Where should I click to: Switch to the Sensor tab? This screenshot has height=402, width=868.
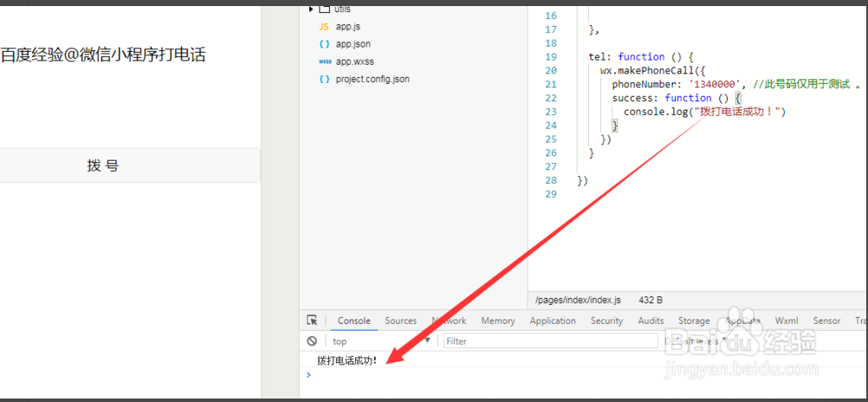[826, 321]
